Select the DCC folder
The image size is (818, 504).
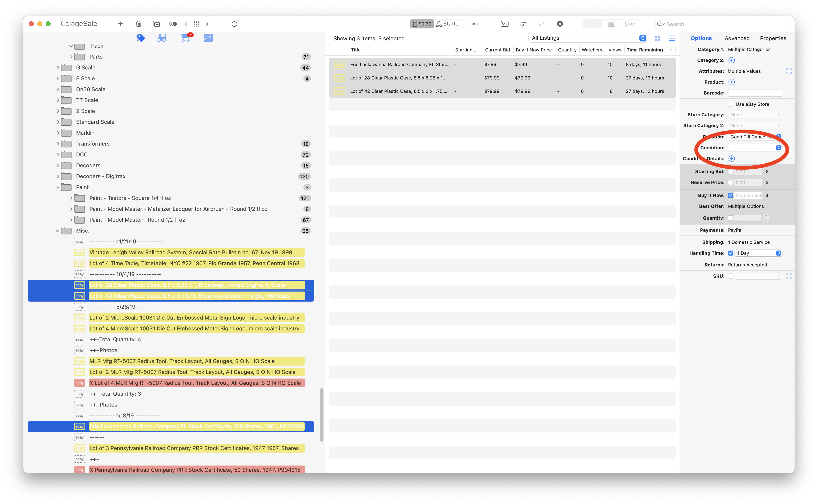81,154
